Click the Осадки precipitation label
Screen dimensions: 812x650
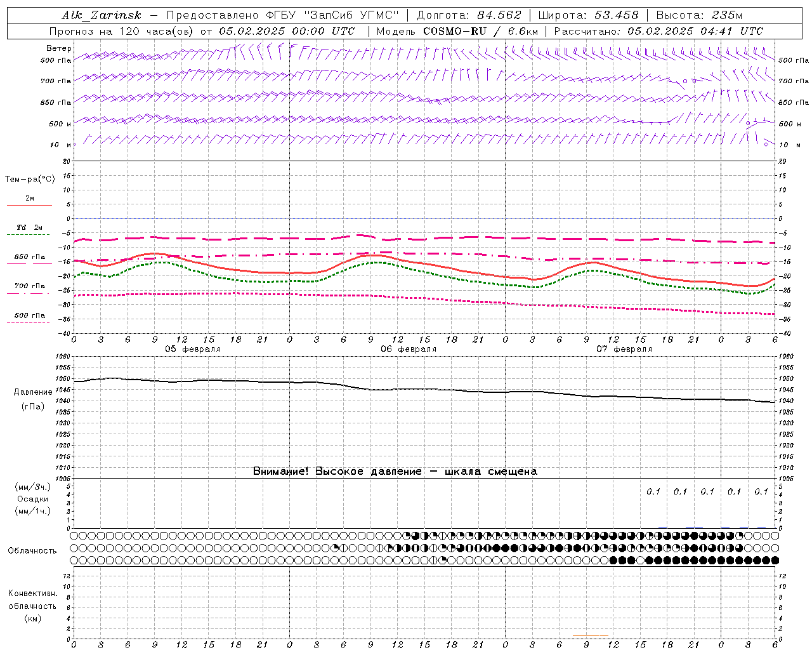(33, 500)
